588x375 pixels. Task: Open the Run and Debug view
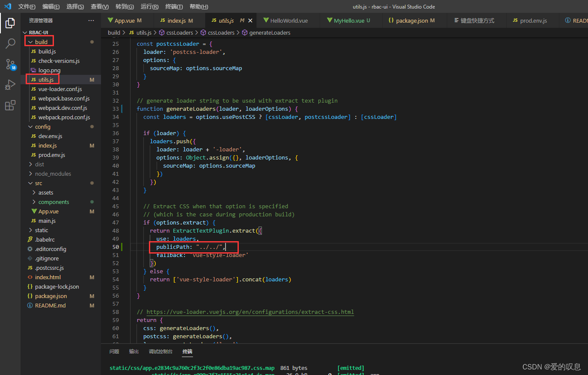(x=10, y=85)
